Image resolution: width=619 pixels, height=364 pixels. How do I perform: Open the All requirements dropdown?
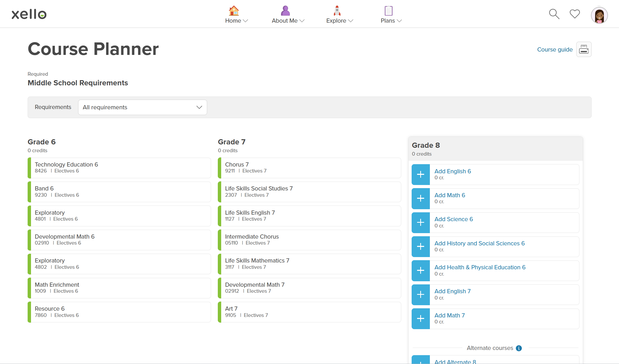point(143,107)
